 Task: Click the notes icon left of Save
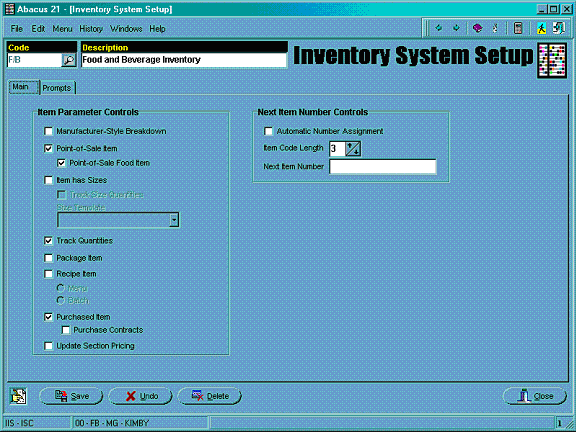[18, 396]
